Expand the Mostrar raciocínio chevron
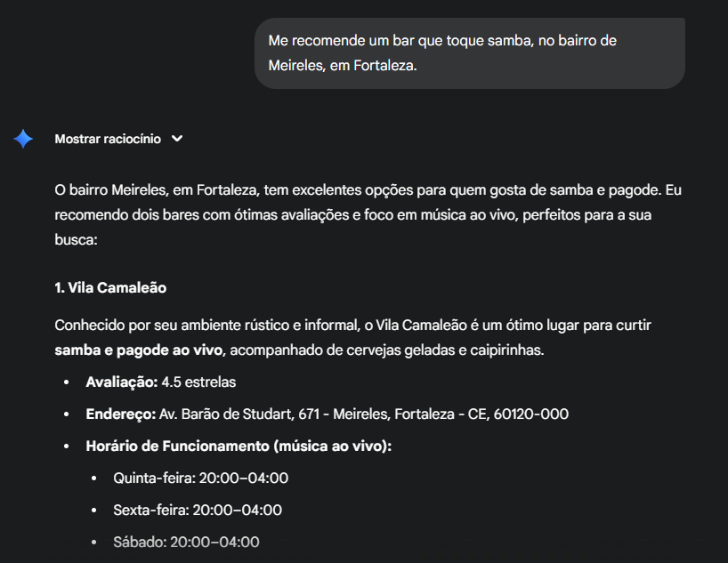Viewport: 728px width, 563px height. tap(177, 139)
